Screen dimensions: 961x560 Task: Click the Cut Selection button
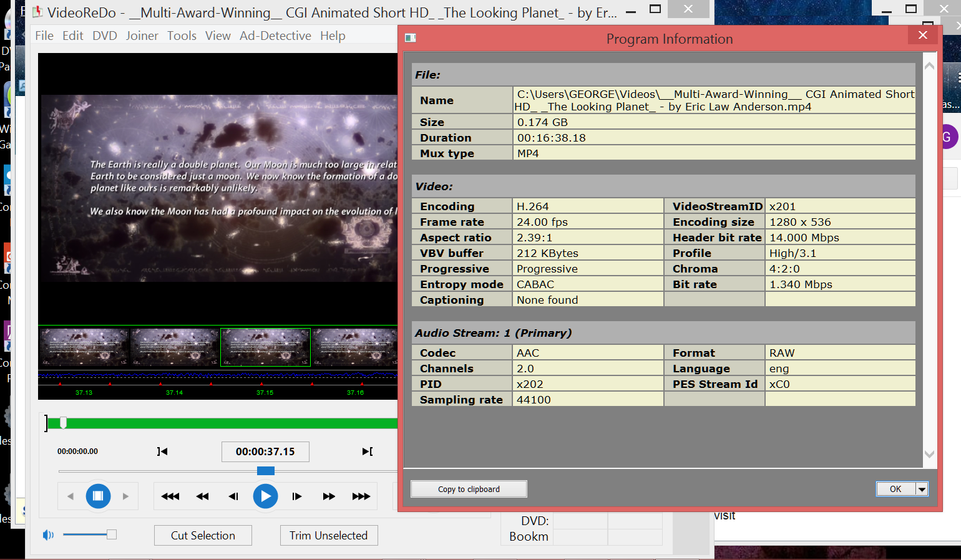203,536
